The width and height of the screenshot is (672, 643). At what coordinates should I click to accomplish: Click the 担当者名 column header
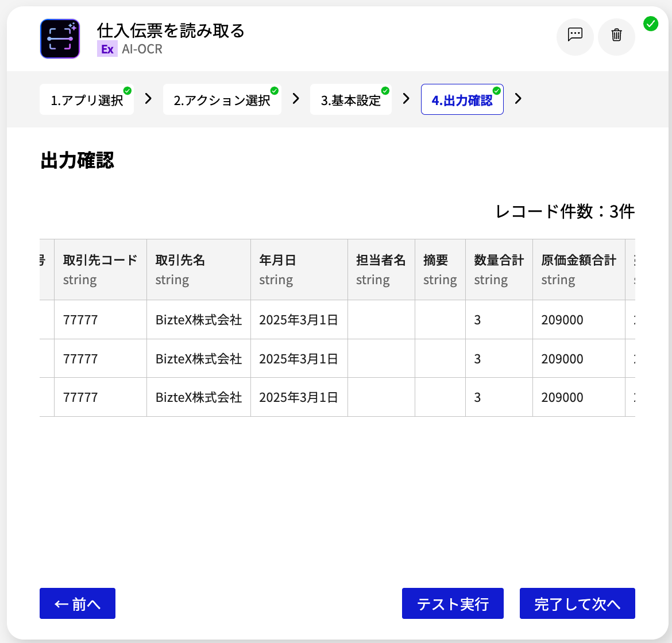381,269
